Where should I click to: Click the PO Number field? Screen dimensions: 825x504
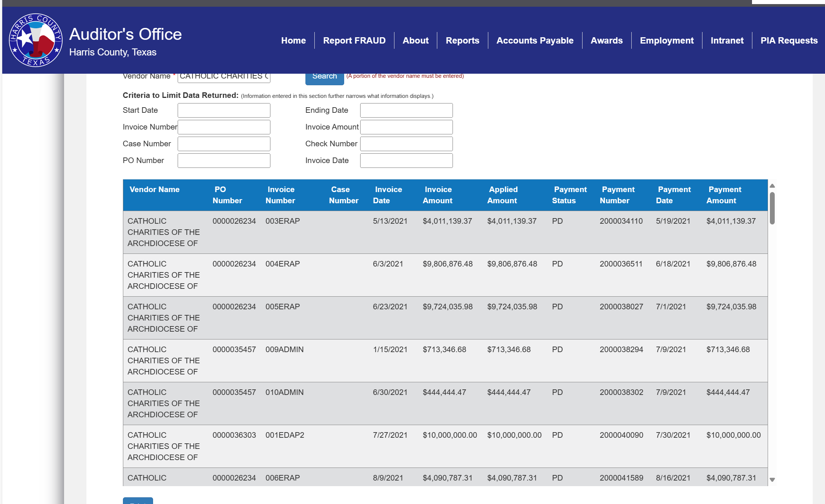pyautogui.click(x=224, y=160)
